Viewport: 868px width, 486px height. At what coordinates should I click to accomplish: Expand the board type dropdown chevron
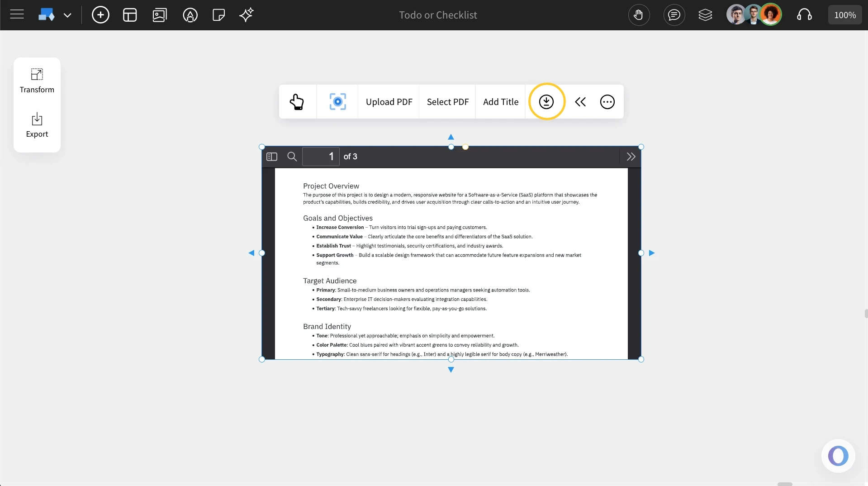point(67,15)
